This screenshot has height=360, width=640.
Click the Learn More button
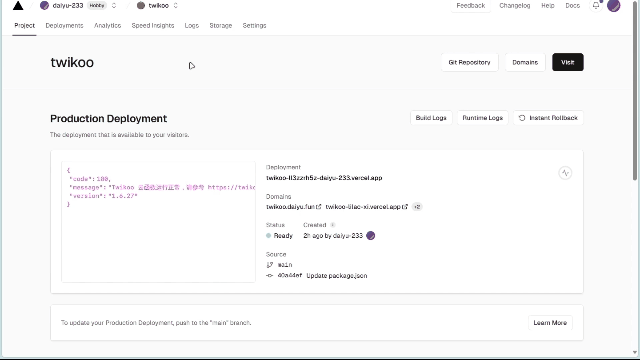click(x=550, y=323)
